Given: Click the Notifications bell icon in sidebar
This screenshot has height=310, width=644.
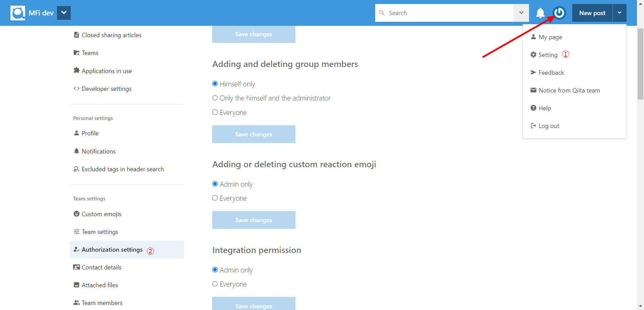Looking at the screenshot, I should [76, 151].
